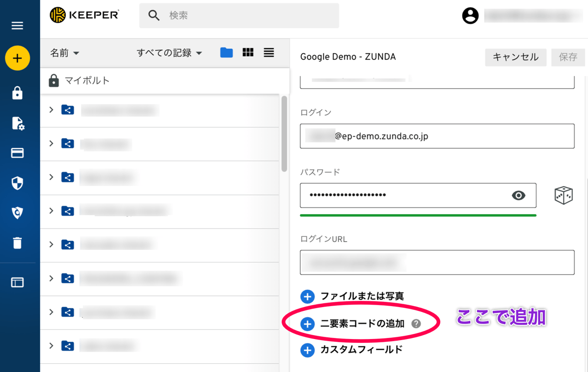Select the card icon in the sidebar
588x372 pixels.
(x=17, y=153)
